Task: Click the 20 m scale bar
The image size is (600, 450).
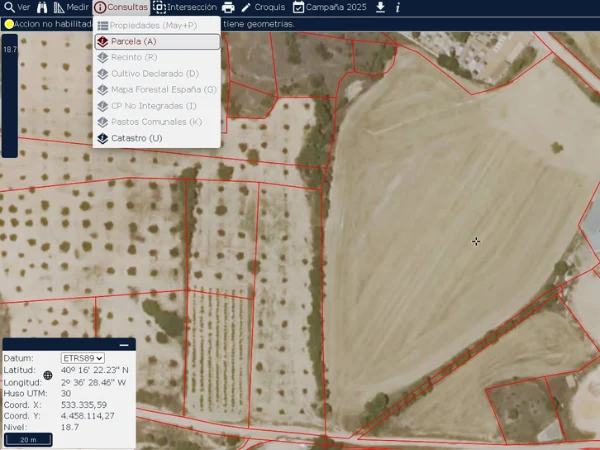Action: tap(28, 439)
